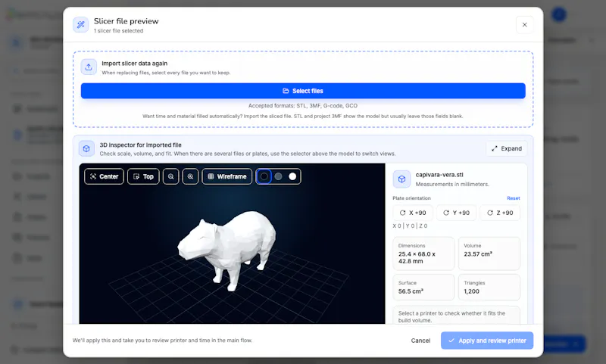Reset the plate orientation
The width and height of the screenshot is (606, 364).
(514, 198)
